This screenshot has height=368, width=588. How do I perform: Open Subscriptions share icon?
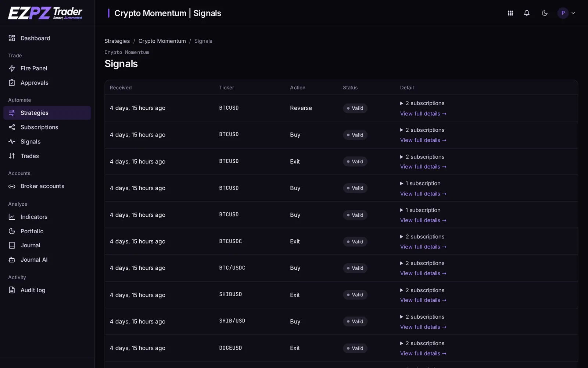click(12, 127)
